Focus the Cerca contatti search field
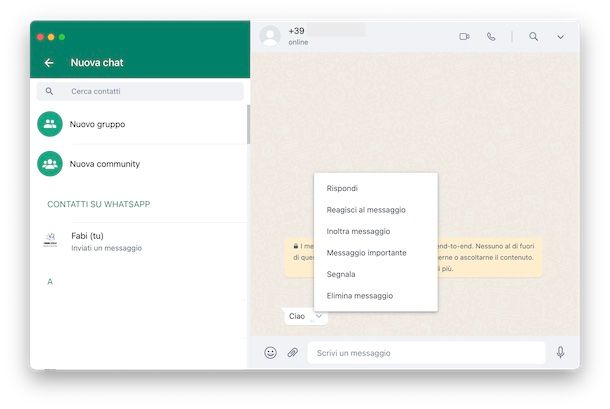 pos(140,91)
